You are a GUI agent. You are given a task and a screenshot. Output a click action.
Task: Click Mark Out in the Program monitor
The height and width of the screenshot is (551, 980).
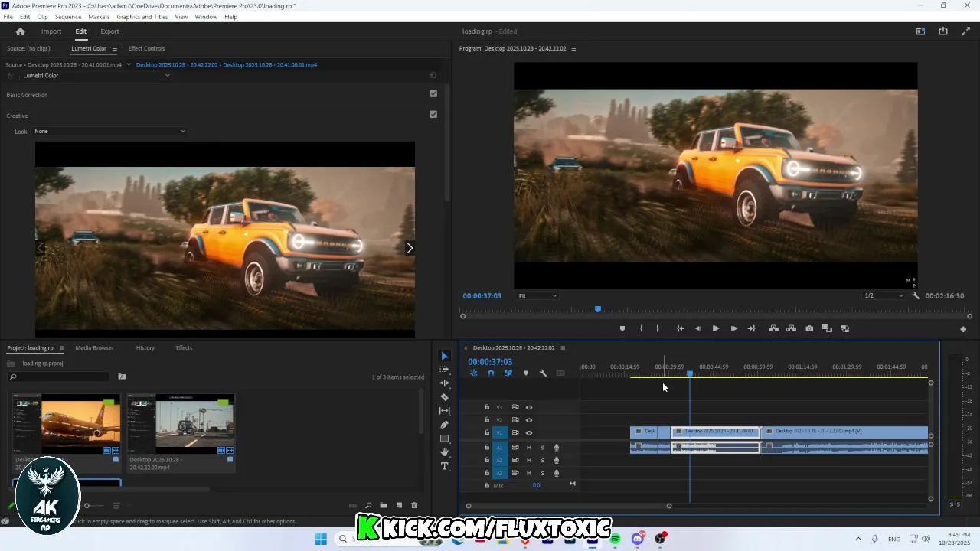657,329
